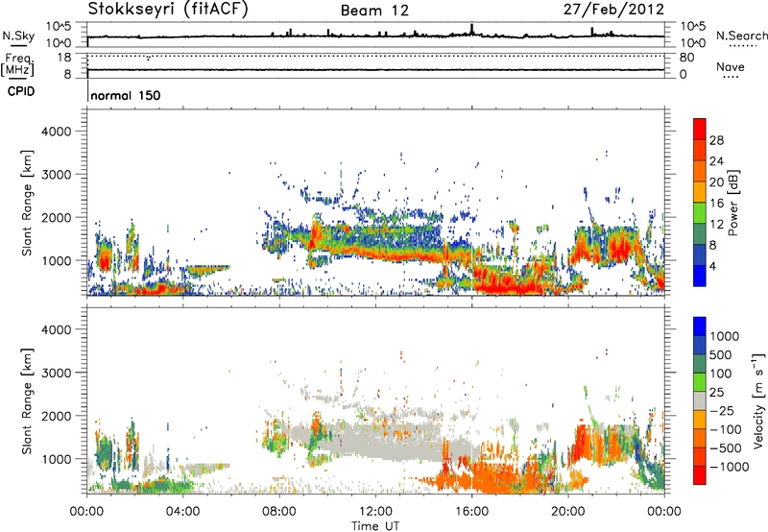Click "Slant Range [km]" label of Velocity plot
The width and height of the screenshot is (768, 532).
point(27,400)
